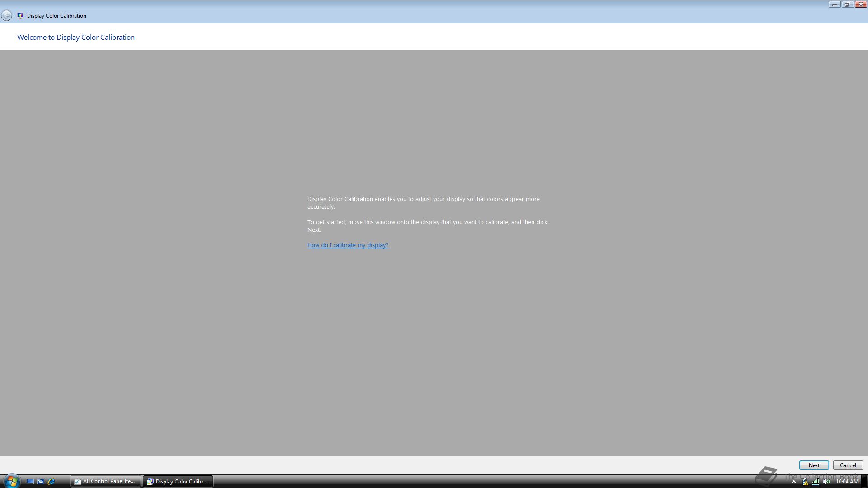Click the Next button

814,465
